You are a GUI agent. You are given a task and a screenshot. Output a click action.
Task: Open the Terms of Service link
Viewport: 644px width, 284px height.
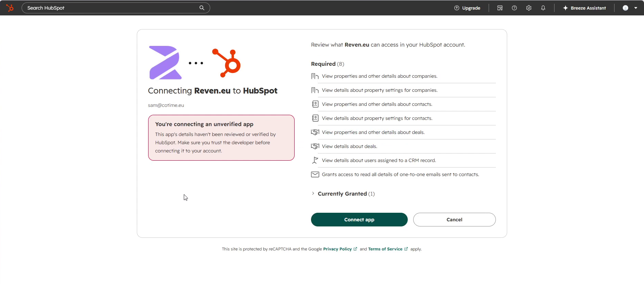(x=385, y=249)
